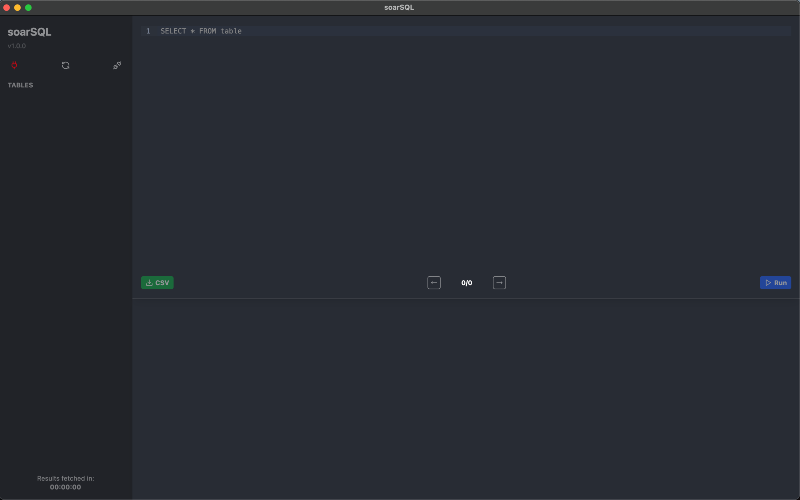
Task: Click the TABLES heading in the sidebar
Action: [20, 85]
